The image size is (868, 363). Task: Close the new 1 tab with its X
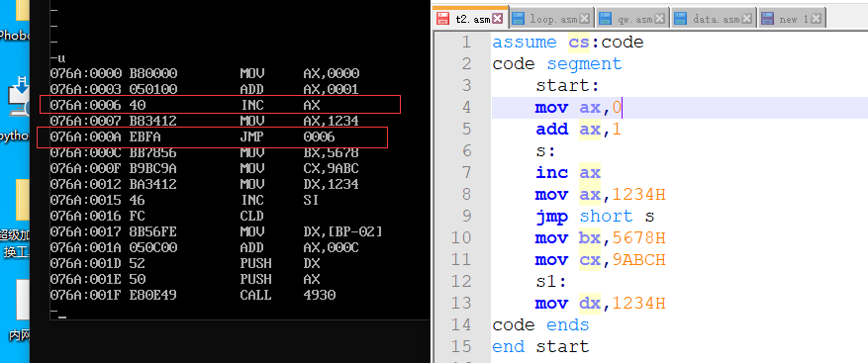pos(817,19)
